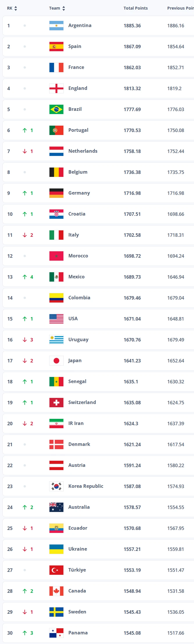Screen dimensions: 194x644
Task: Click the Canada flag icon
Action: click(56, 591)
